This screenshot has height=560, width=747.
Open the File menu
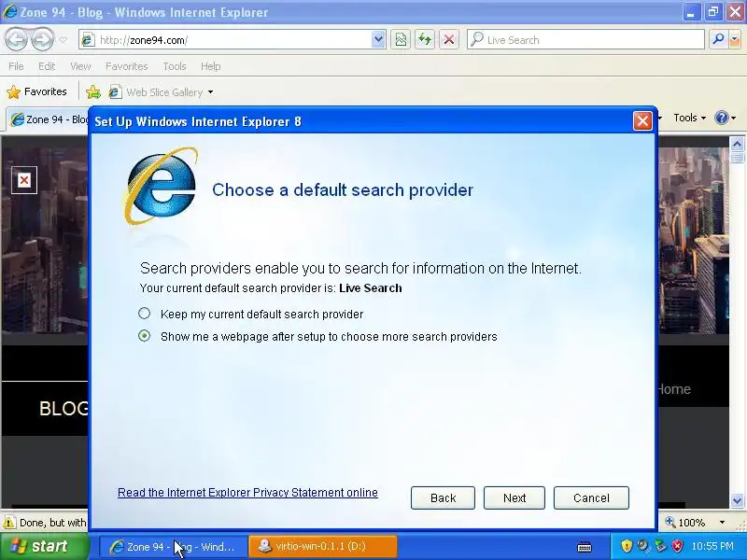pos(16,66)
